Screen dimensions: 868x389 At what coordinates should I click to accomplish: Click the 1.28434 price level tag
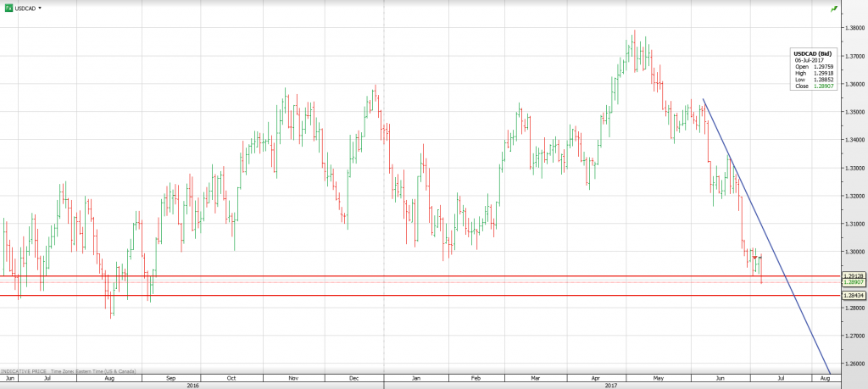[853, 296]
